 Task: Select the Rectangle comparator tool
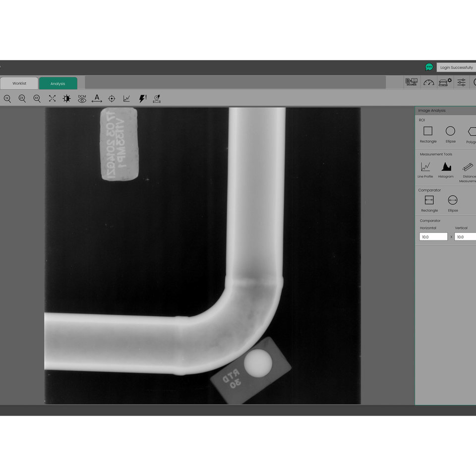click(429, 200)
